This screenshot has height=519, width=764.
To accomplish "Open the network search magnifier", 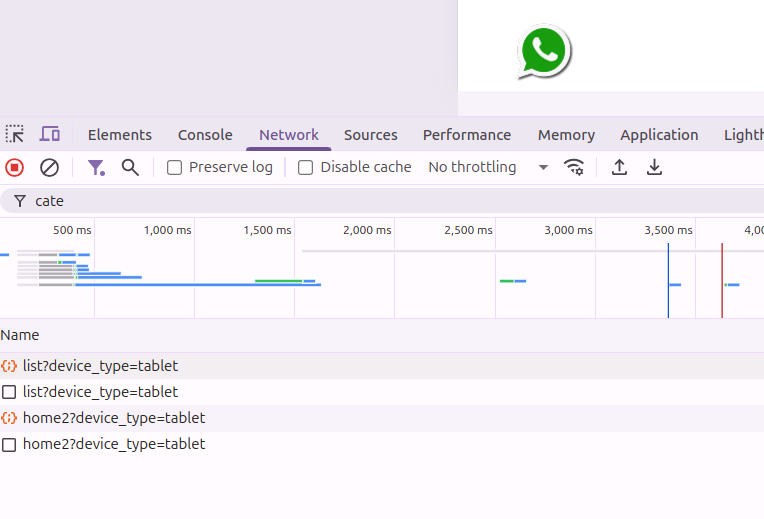I will coord(130,167).
